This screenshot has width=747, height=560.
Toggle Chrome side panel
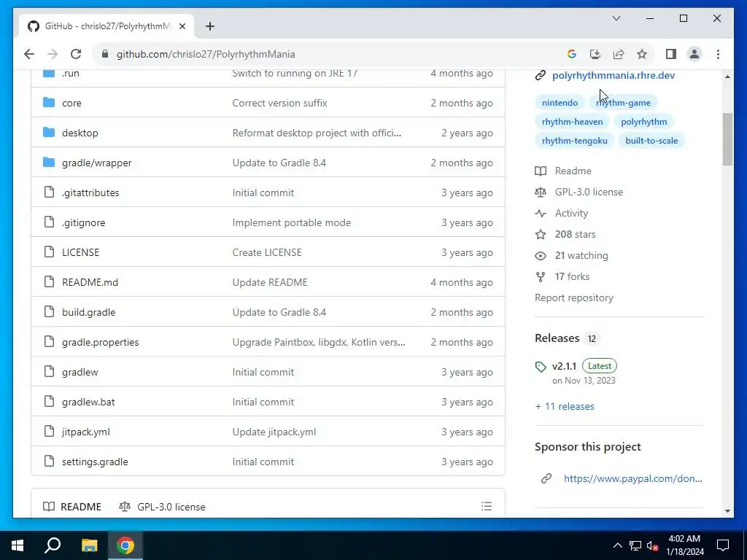point(671,54)
